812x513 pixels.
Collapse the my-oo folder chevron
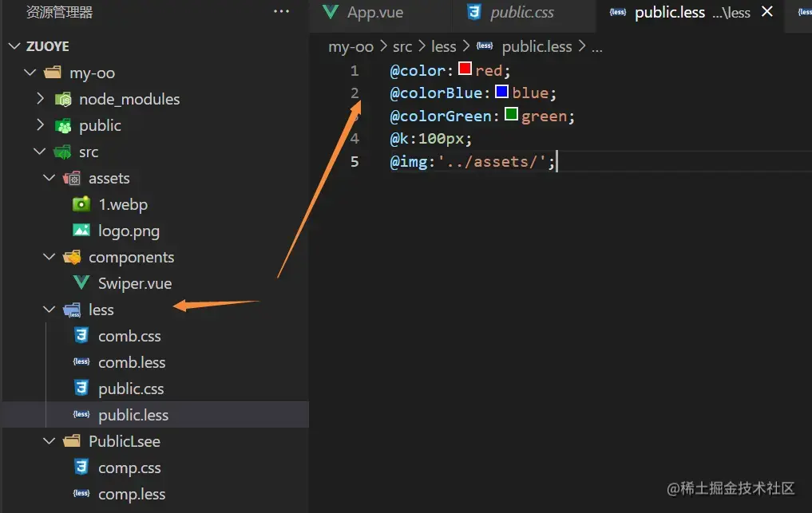click(30, 73)
